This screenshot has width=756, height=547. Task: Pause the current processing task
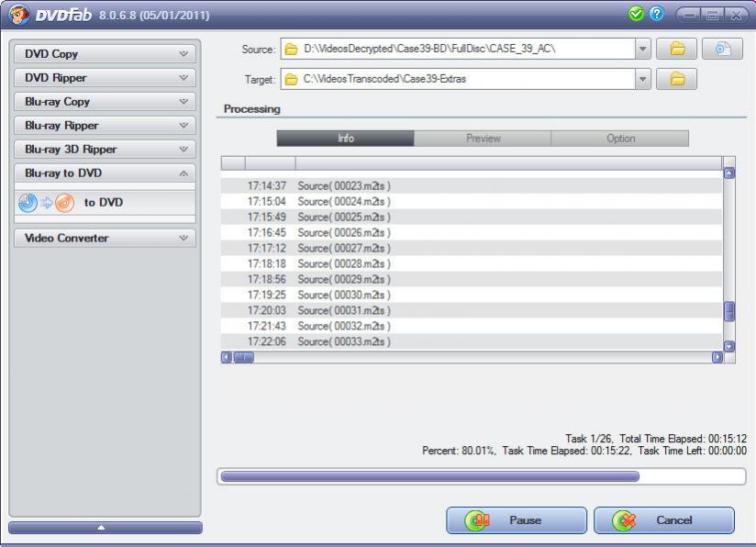(x=517, y=520)
